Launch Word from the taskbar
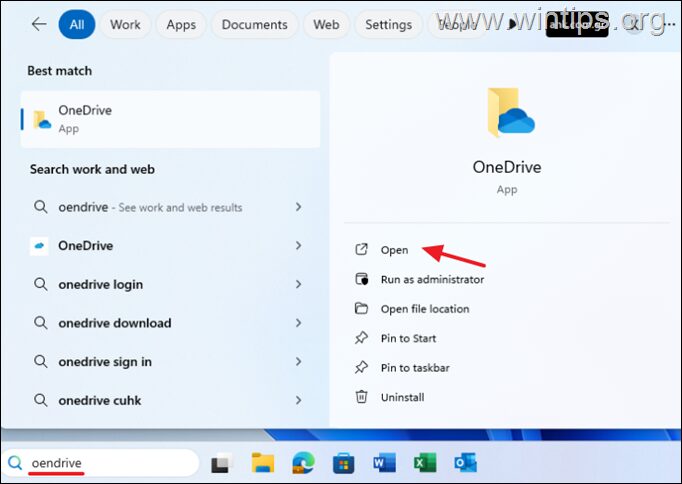The width and height of the screenshot is (682, 484). click(384, 462)
